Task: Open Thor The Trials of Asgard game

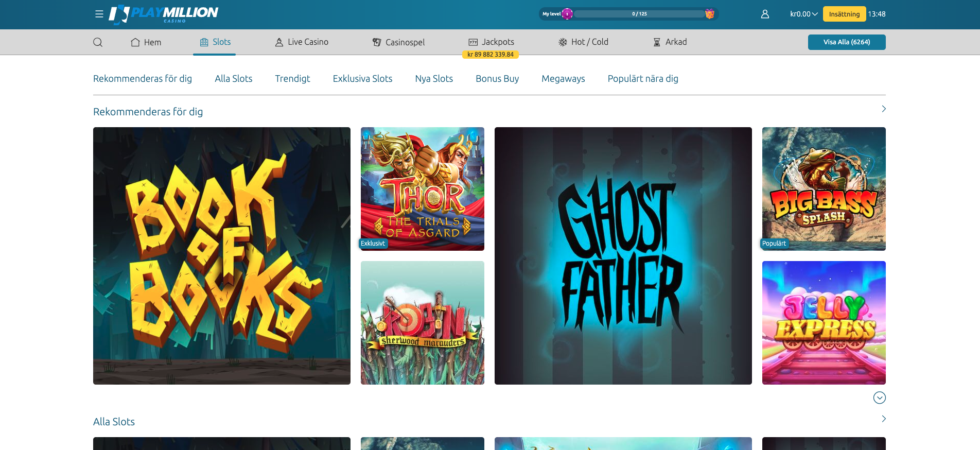Action: 423,189
